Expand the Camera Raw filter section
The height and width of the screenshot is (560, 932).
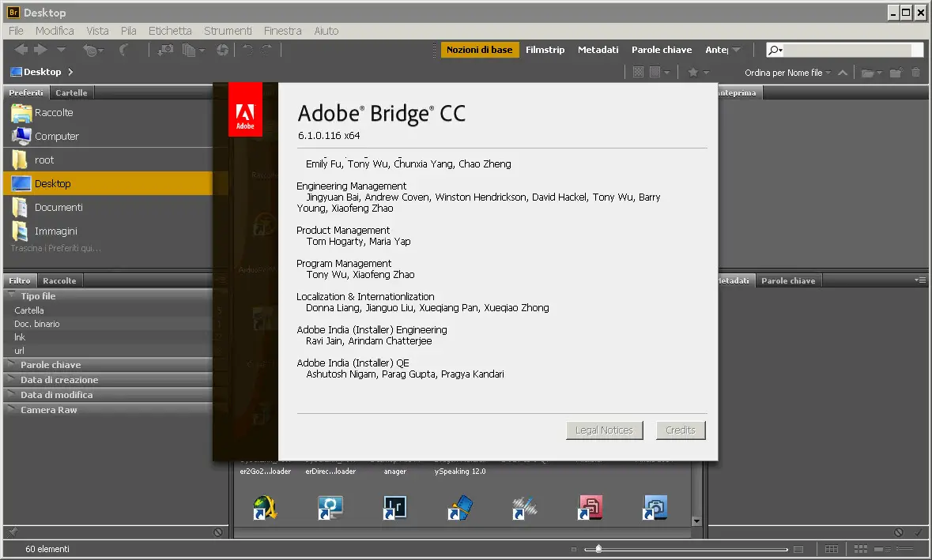pos(11,409)
